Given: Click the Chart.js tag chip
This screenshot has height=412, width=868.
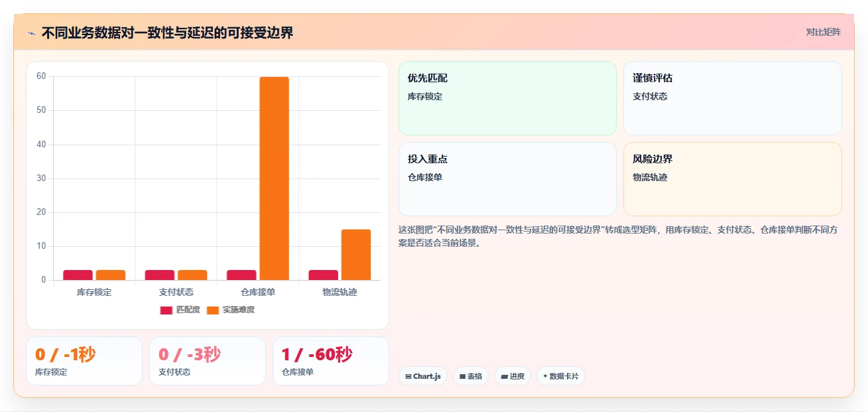Looking at the screenshot, I should [x=423, y=376].
